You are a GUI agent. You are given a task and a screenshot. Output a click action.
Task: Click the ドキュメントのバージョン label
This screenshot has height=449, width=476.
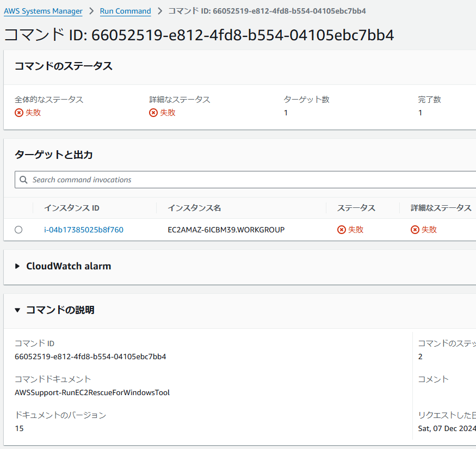pyautogui.click(x=60, y=415)
